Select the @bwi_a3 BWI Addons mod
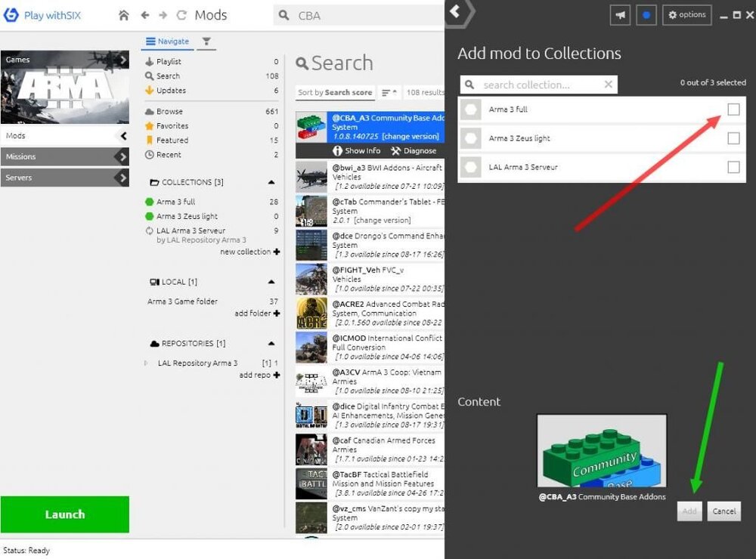 coord(370,177)
